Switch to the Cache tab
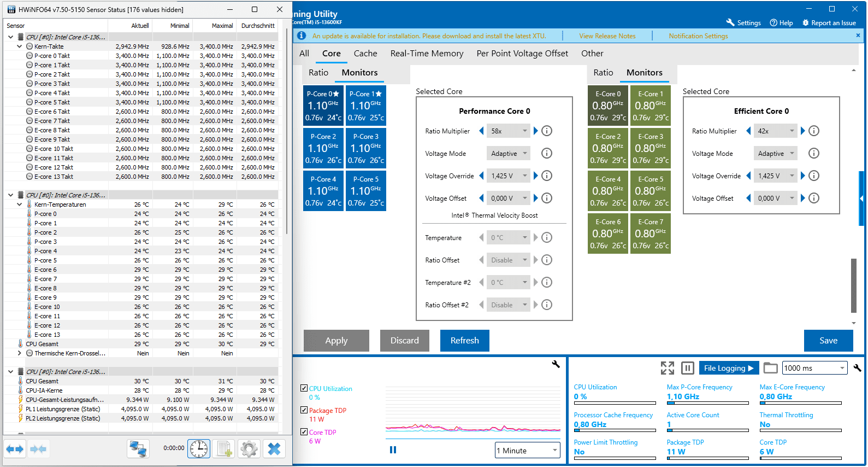868x467 pixels. click(365, 53)
